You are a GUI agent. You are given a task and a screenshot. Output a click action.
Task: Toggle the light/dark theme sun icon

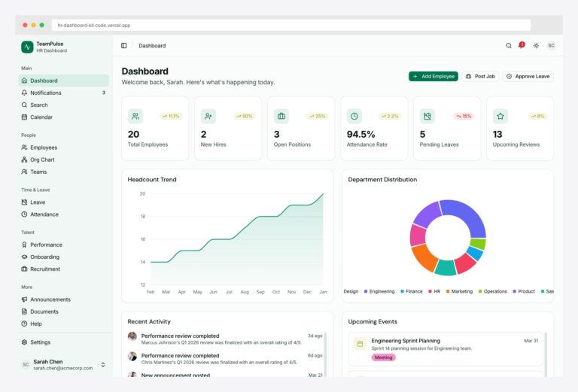pyautogui.click(x=536, y=46)
